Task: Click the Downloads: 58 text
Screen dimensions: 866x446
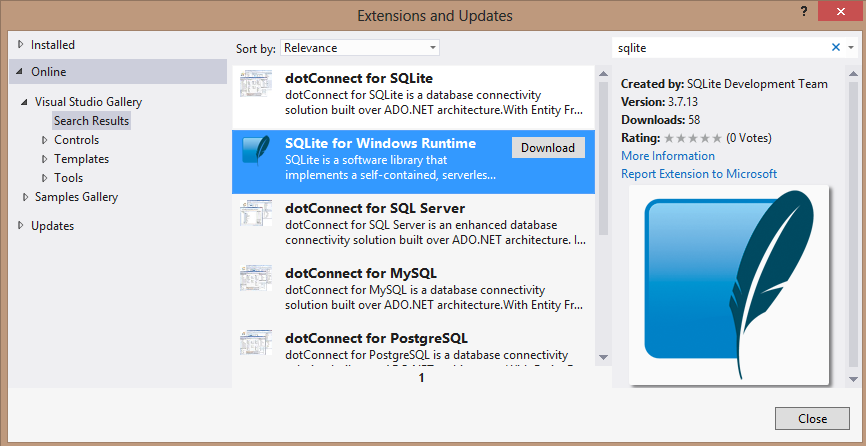Action: coord(661,120)
